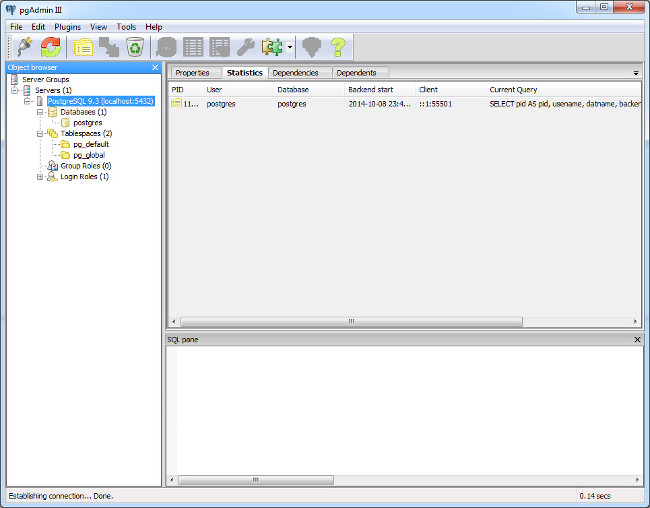Click the process icon in PID row
This screenshot has height=508, width=650.
click(176, 103)
